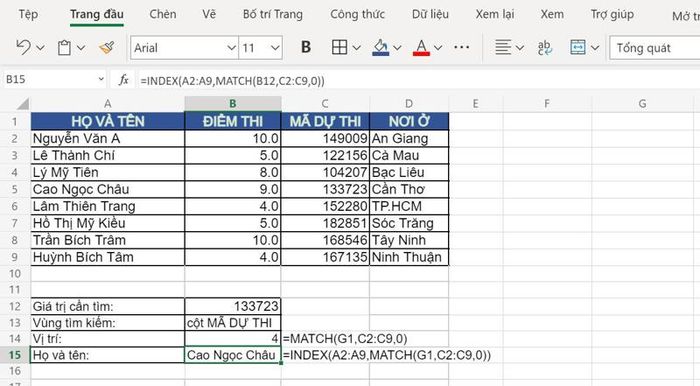Viewport: 700px width, 386px height.
Task: Select cell with 182851
Action: (x=325, y=224)
